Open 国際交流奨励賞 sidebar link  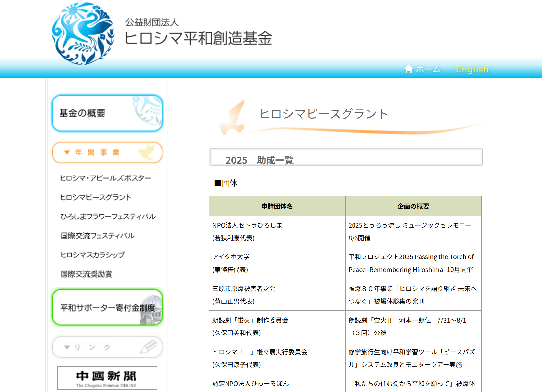pyautogui.click(x=87, y=274)
